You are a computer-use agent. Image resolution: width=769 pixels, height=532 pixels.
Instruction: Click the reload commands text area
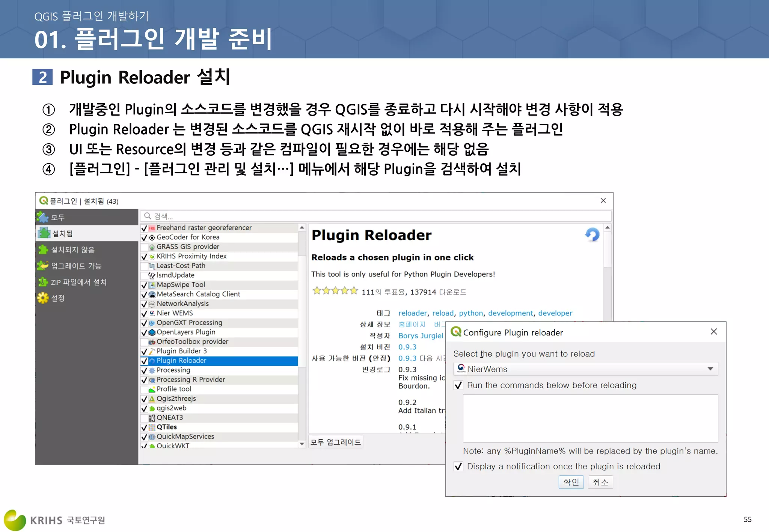[590, 418]
